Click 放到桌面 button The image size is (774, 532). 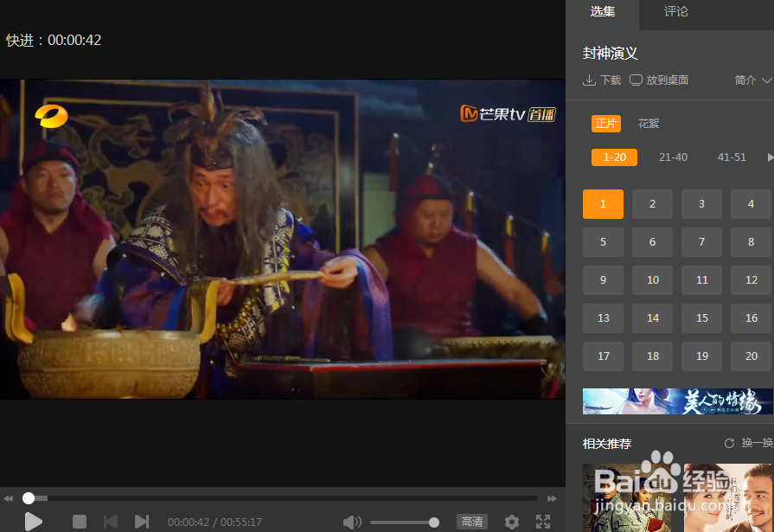tap(659, 80)
